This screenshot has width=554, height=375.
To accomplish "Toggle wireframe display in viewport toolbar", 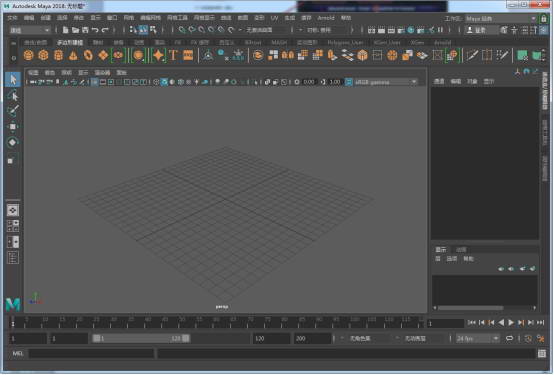I will 156,82.
